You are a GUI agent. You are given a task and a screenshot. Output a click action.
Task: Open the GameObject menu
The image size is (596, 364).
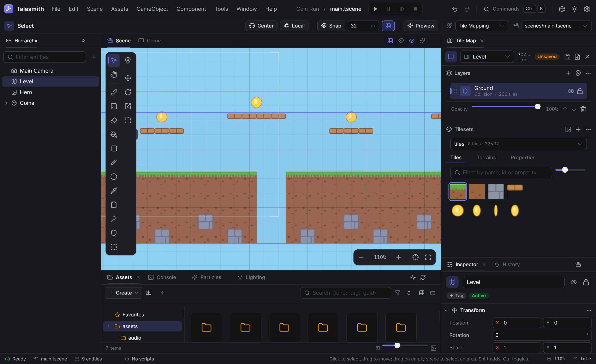(152, 9)
